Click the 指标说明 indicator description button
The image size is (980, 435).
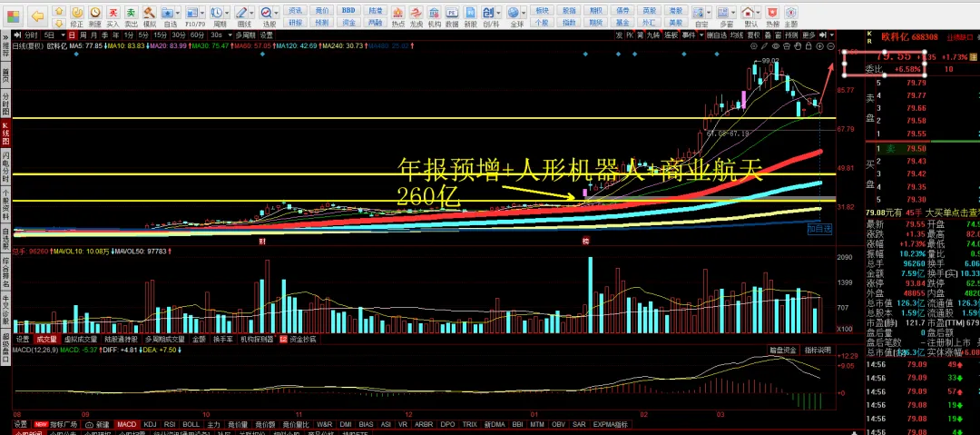[817, 350]
